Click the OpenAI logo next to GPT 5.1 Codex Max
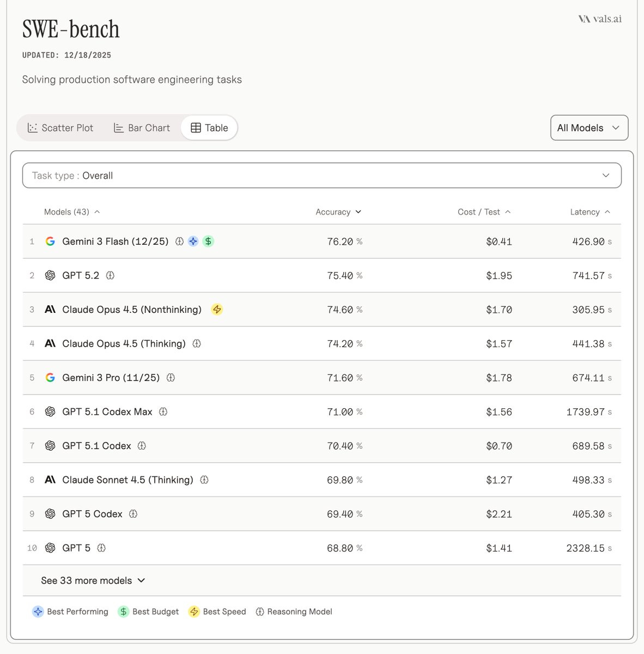The width and height of the screenshot is (644, 654). pyautogui.click(x=50, y=412)
